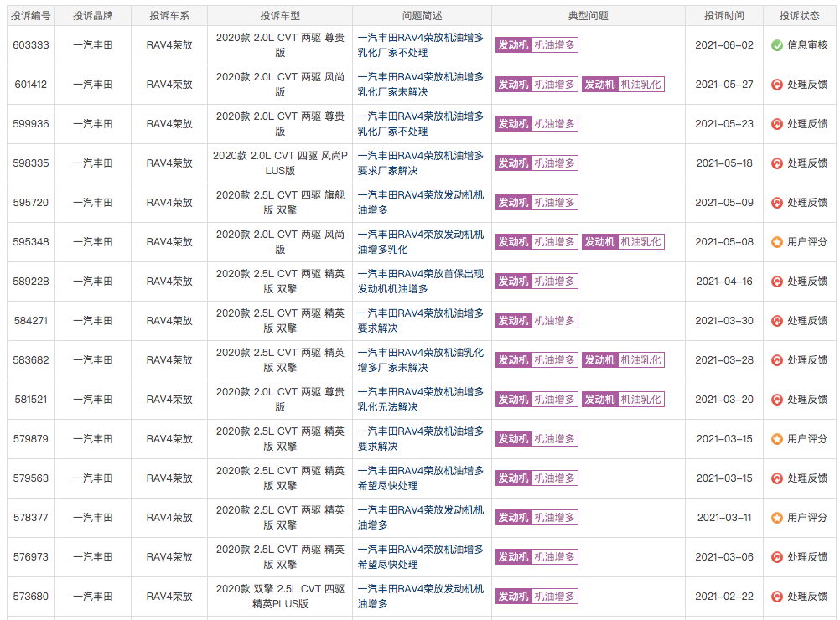This screenshot has width=840, height=620.
Task: Select complaint number 603333
Action: pyautogui.click(x=31, y=45)
